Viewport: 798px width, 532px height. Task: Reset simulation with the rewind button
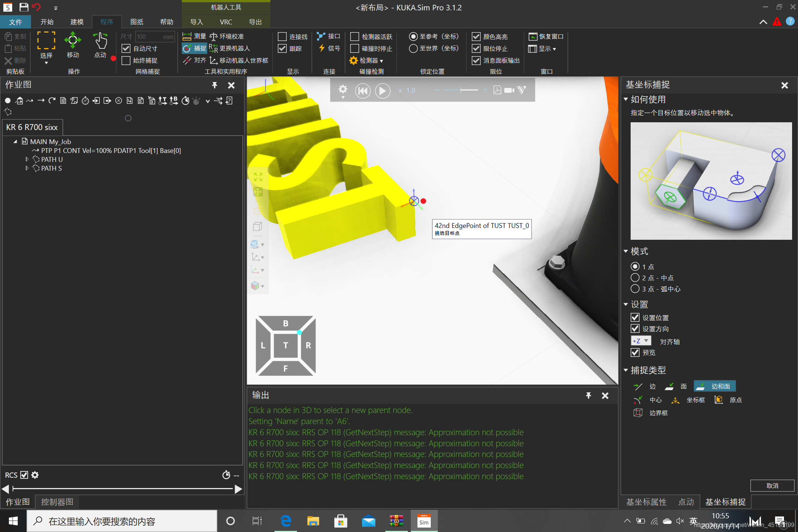[362, 91]
